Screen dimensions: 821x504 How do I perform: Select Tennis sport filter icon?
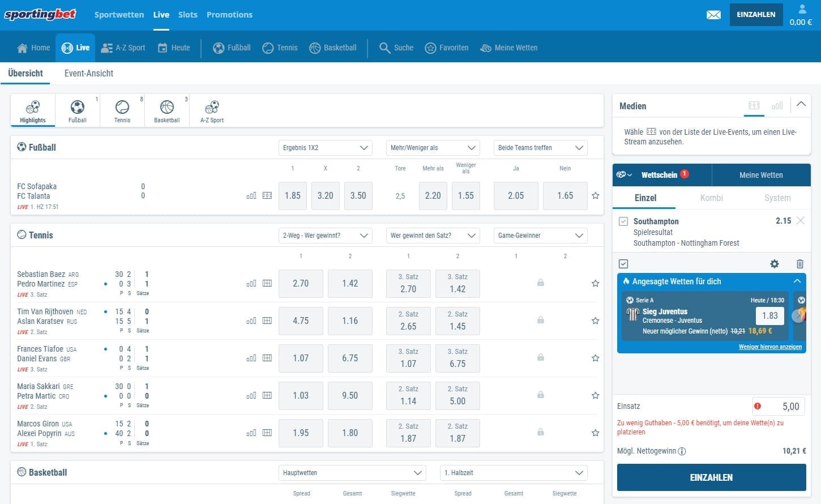tap(122, 111)
